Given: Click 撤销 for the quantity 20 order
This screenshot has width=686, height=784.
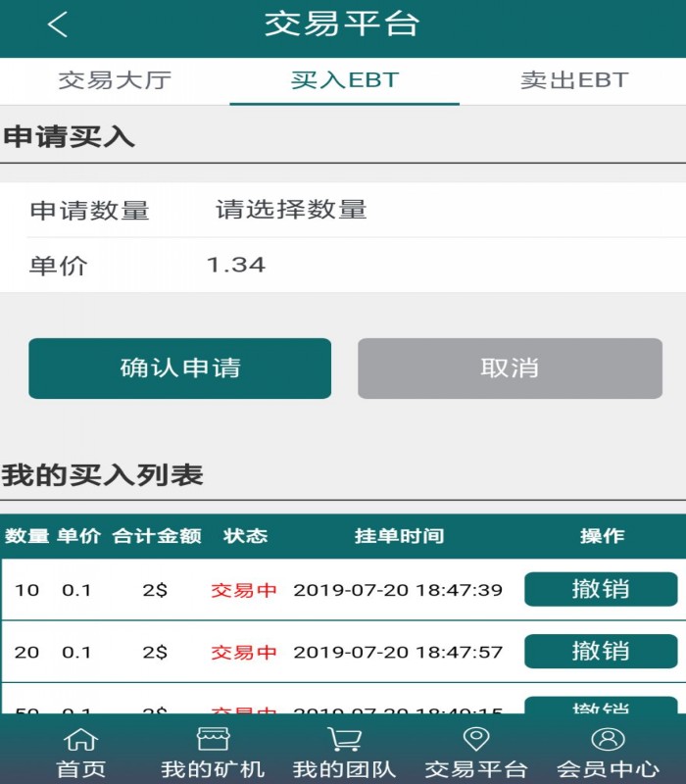Looking at the screenshot, I should coord(601,652).
